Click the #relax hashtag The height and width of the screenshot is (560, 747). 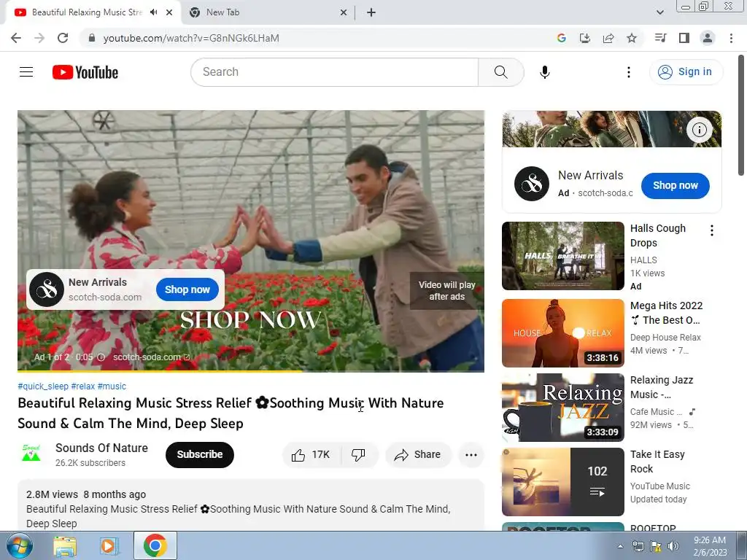(83, 386)
